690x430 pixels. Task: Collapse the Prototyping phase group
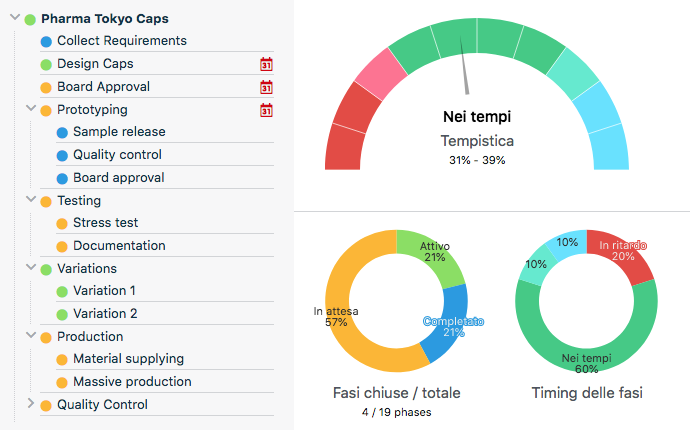pyautogui.click(x=30, y=109)
